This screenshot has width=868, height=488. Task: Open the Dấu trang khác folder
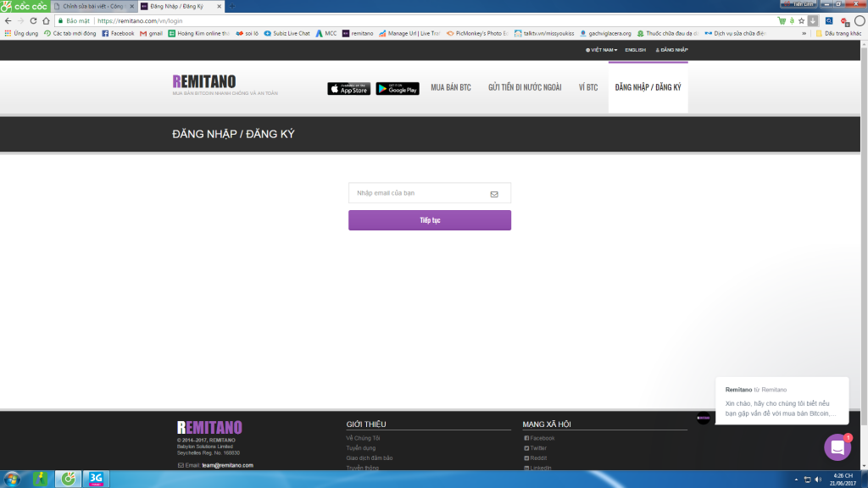click(838, 33)
